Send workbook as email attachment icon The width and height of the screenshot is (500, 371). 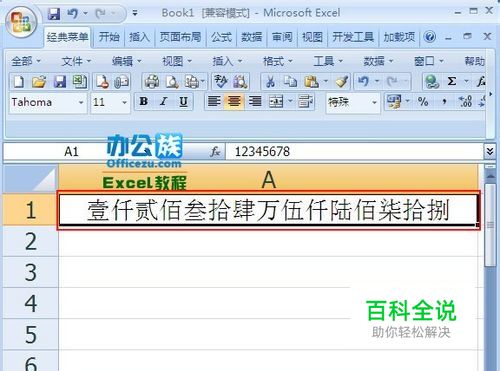[x=122, y=82]
